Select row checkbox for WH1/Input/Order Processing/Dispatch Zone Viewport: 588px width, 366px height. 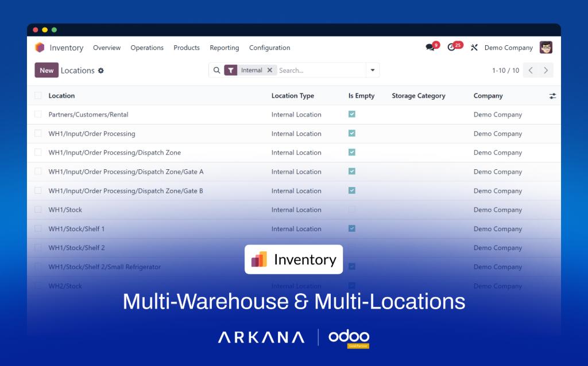pyautogui.click(x=38, y=153)
